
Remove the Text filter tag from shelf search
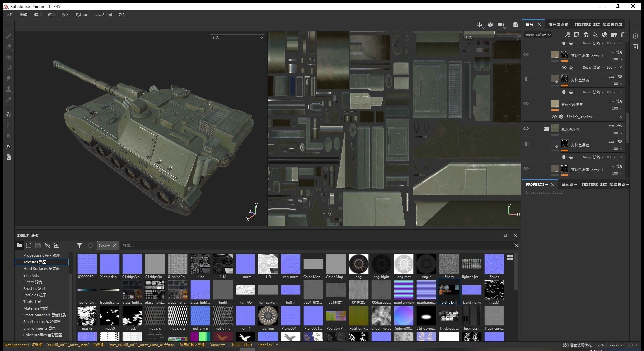pos(115,245)
